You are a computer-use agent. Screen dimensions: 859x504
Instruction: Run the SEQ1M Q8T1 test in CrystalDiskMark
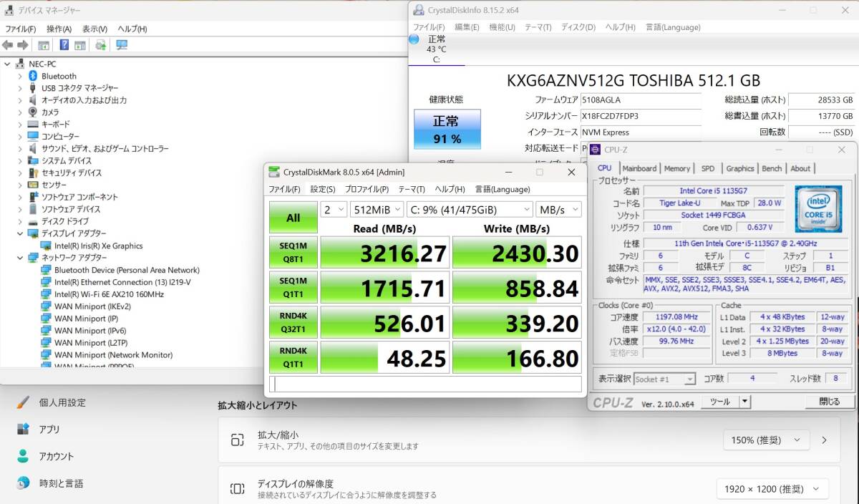tap(293, 252)
